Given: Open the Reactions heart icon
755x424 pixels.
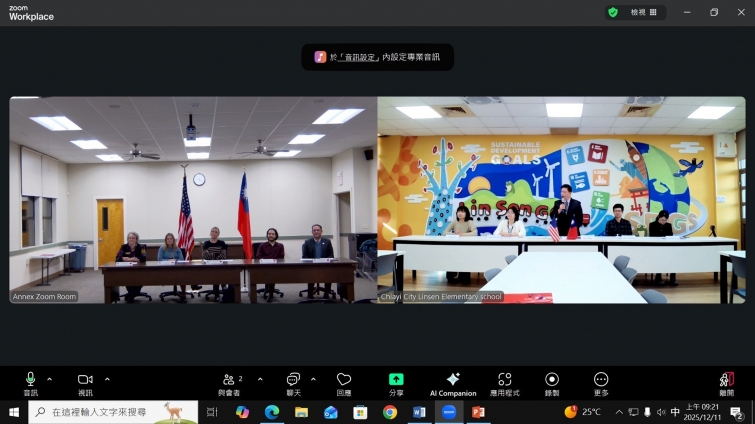Looking at the screenshot, I should [x=344, y=380].
